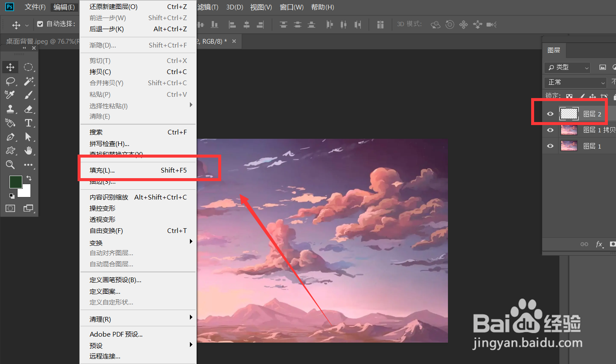
Task: Collapse the toolbox with double-arrow button
Action: (x=24, y=48)
